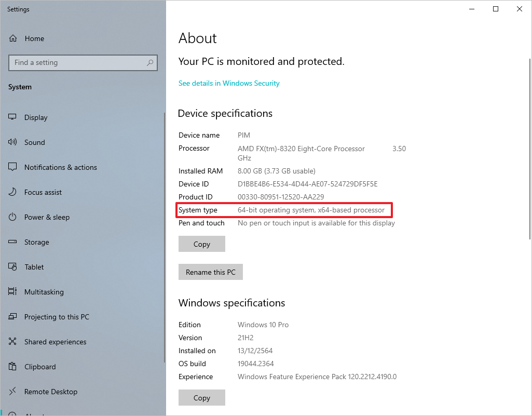
Task: Go to Settings Home
Action: 82,38
